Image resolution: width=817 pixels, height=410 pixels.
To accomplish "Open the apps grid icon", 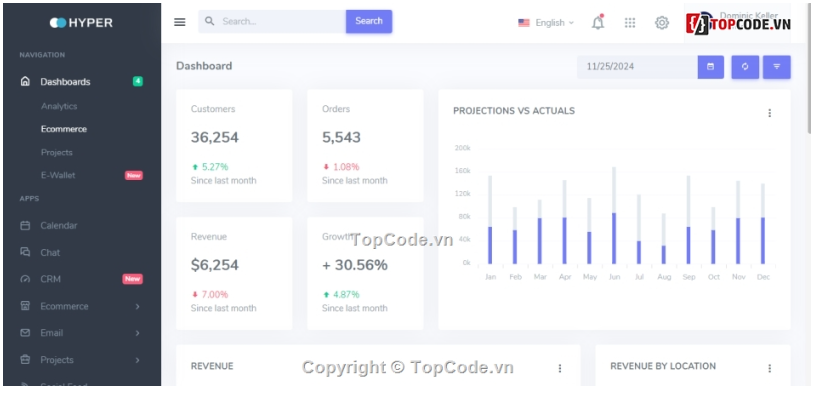I will coord(630,22).
